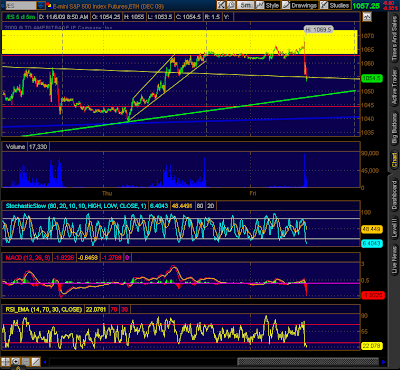Screen dimensions: 400x370
Task: Select the Big Buttons side tab
Action: [394, 129]
